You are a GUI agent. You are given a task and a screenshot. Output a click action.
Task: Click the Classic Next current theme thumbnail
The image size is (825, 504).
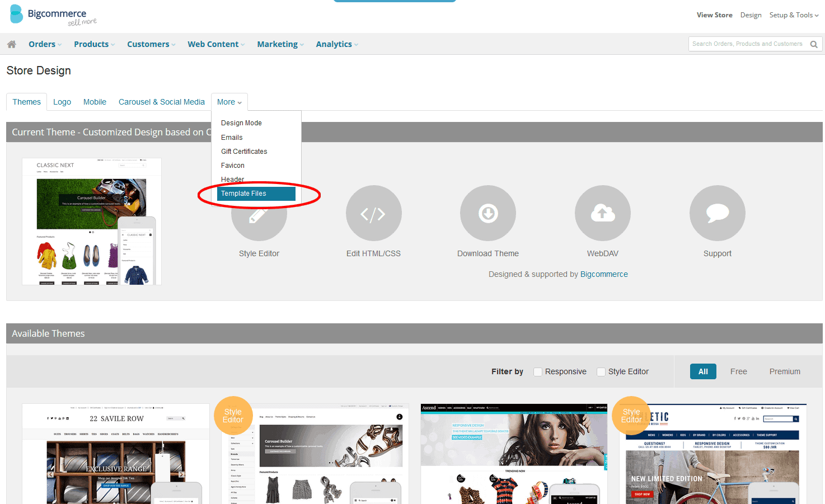92,222
